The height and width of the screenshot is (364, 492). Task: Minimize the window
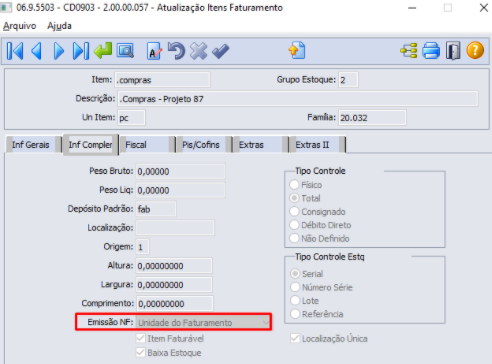pyautogui.click(x=412, y=8)
